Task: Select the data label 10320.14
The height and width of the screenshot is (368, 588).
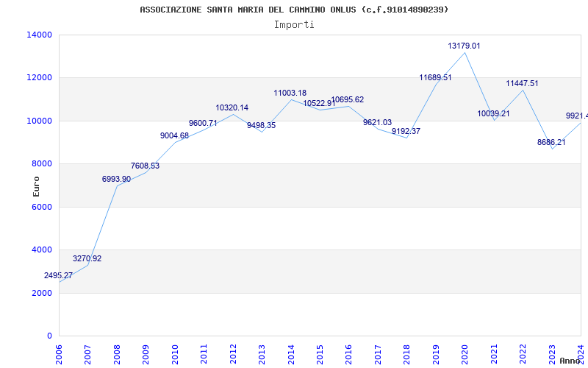Action: [x=232, y=107]
